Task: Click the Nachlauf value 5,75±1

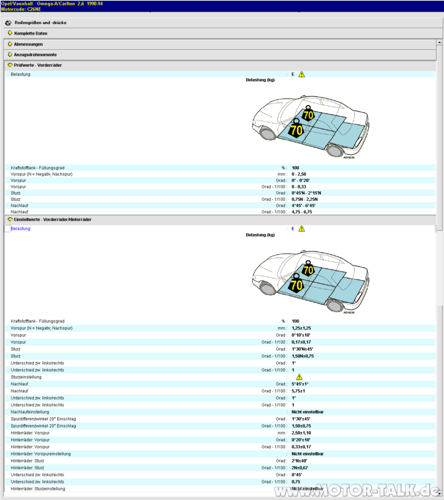Action: click(x=298, y=391)
